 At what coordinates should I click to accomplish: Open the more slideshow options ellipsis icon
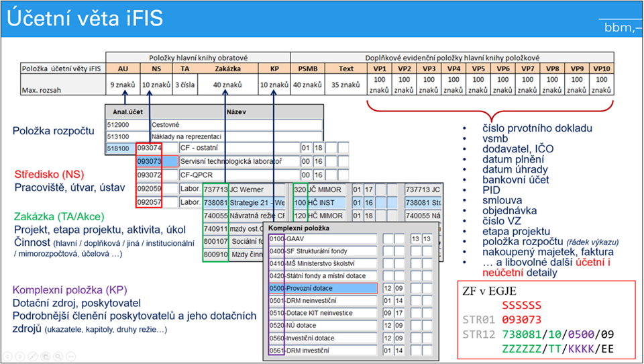(x=70, y=356)
